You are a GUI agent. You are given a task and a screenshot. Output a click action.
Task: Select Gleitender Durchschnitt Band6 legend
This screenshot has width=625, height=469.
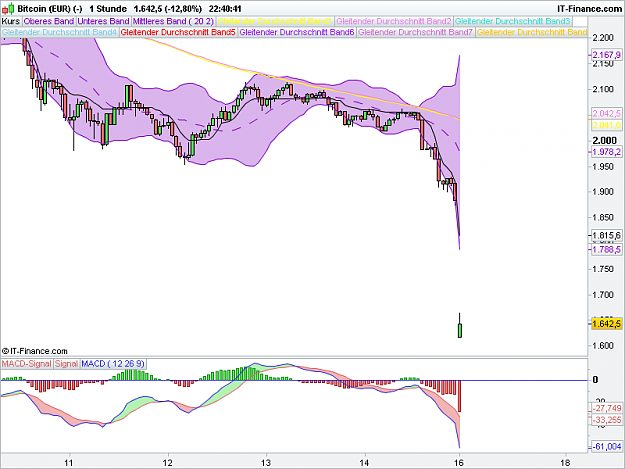tap(297, 32)
